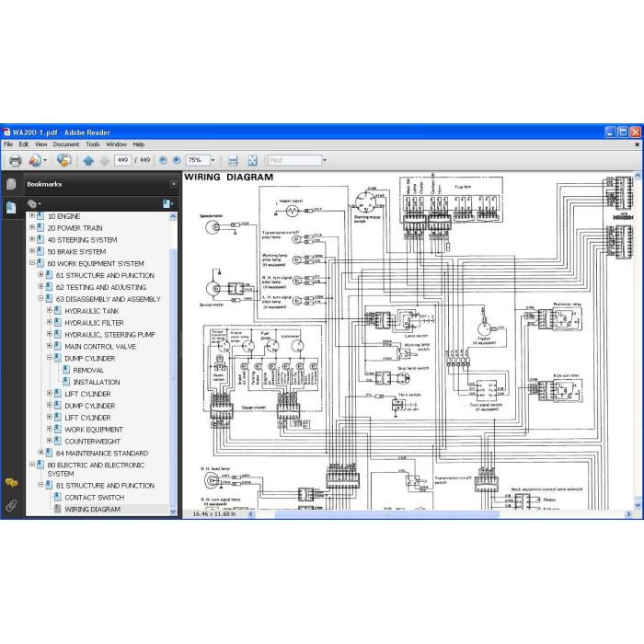The width and height of the screenshot is (644, 644).
Task: Click the bookmarks panel scroll-up arrow
Action: coord(173,216)
